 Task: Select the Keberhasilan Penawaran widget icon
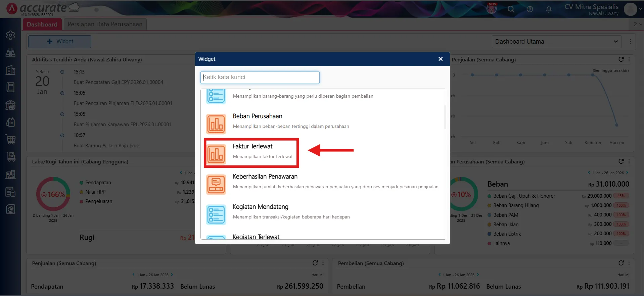pos(216,184)
